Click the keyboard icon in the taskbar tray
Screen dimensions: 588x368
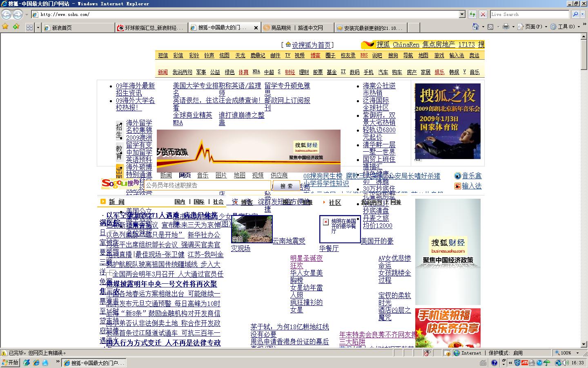(x=483, y=363)
